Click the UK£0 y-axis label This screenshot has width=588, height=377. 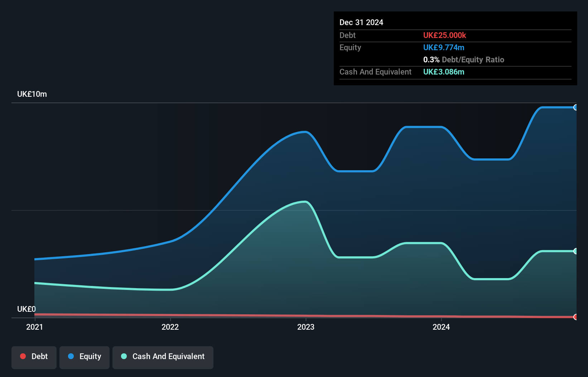26,309
